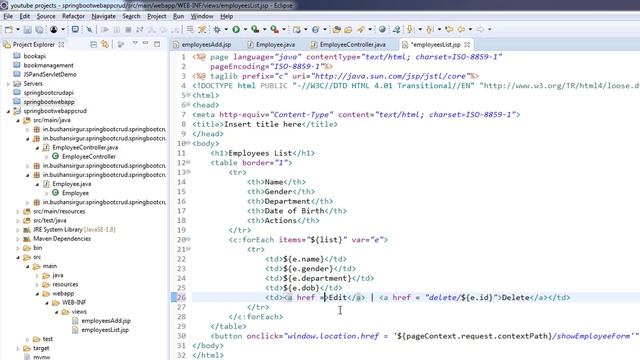
Task: Minimize the Project Explorer panel
Action: click(145, 43)
